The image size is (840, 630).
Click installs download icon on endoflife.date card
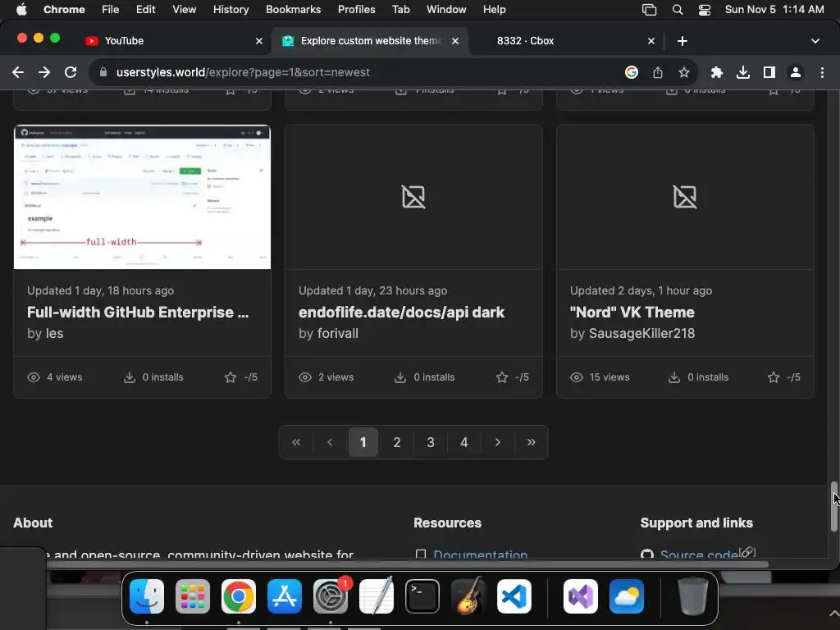click(400, 377)
